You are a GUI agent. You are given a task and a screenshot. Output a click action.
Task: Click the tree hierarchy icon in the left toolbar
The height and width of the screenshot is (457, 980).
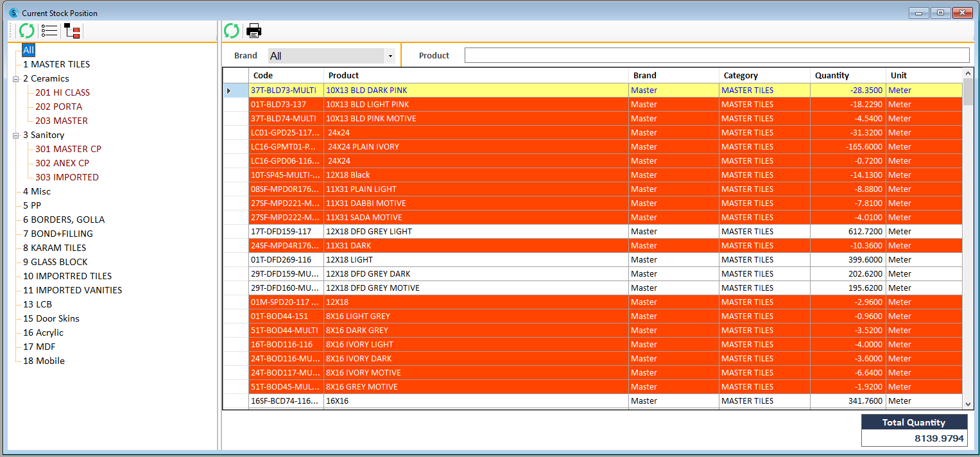(x=72, y=30)
